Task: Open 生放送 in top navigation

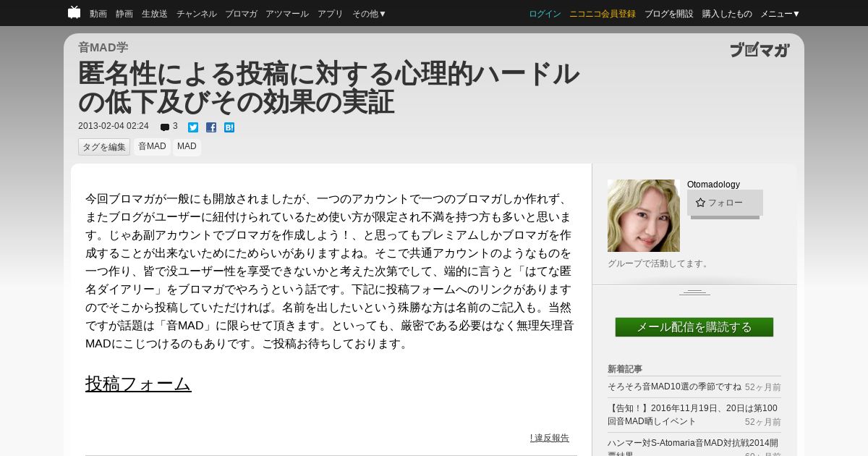Action: pyautogui.click(x=155, y=14)
